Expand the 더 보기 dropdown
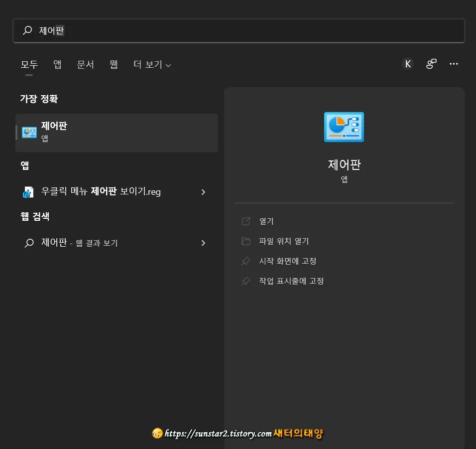 point(151,65)
